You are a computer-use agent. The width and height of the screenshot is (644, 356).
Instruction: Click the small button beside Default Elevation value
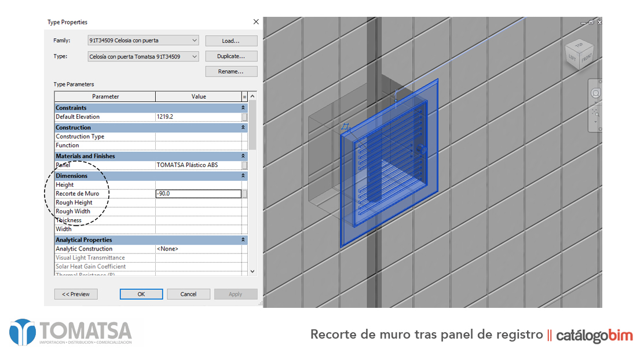244,117
